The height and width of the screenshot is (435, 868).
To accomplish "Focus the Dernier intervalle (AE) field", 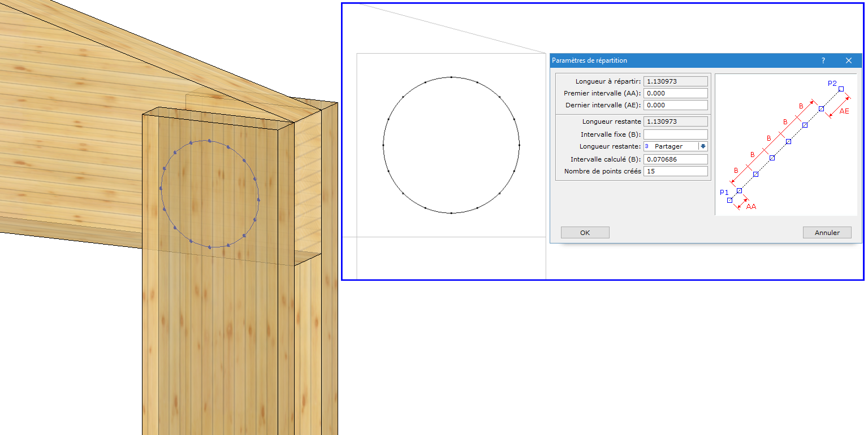I will point(675,105).
